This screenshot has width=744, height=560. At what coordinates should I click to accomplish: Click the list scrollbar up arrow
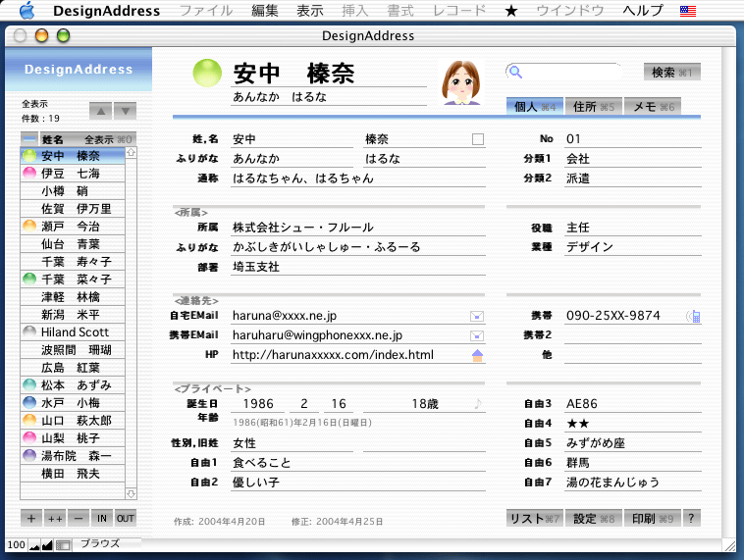click(131, 153)
